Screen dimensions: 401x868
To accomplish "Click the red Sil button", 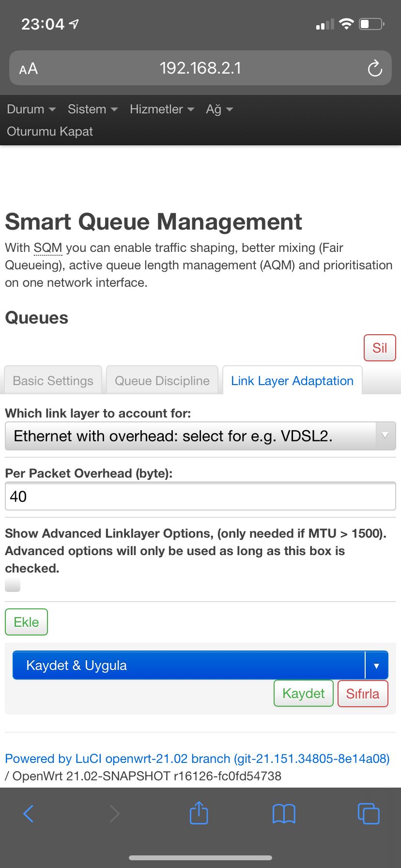I will [x=380, y=348].
